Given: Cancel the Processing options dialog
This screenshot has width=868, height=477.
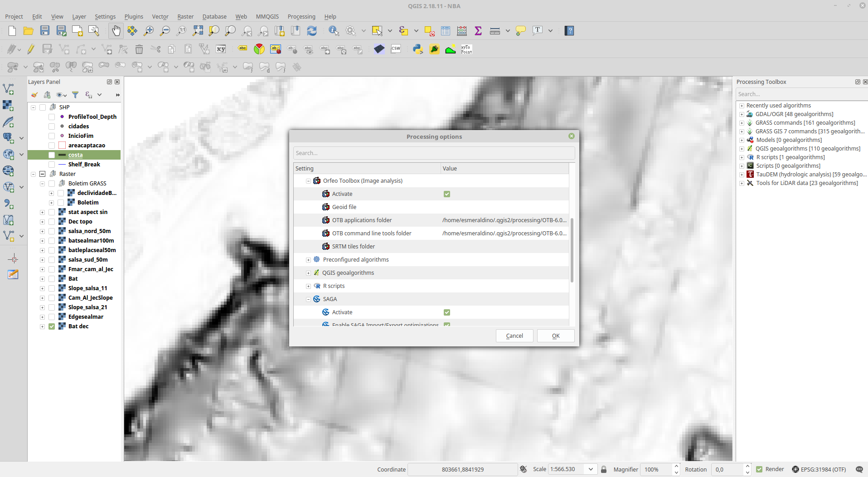Looking at the screenshot, I should (x=514, y=336).
